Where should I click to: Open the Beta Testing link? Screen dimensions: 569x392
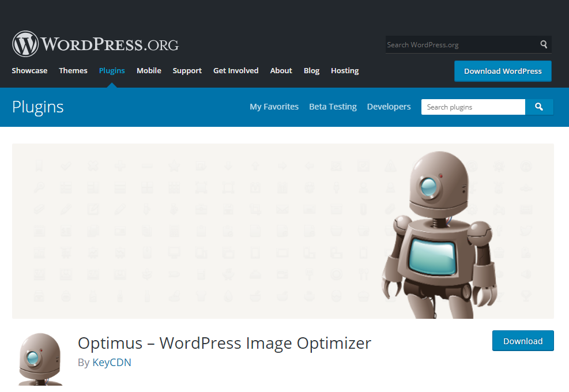pyautogui.click(x=333, y=107)
